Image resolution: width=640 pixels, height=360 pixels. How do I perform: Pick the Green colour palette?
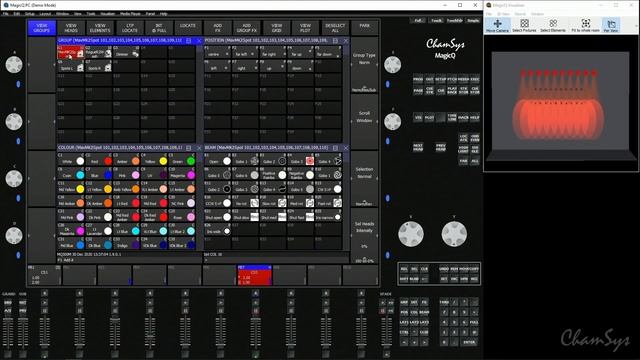tap(182, 161)
